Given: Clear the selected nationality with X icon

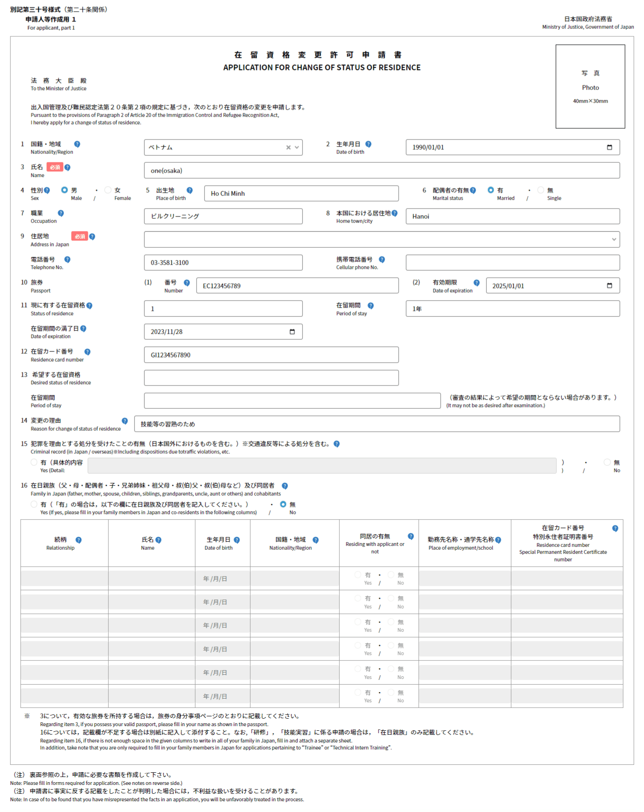Looking at the screenshot, I should [x=288, y=147].
